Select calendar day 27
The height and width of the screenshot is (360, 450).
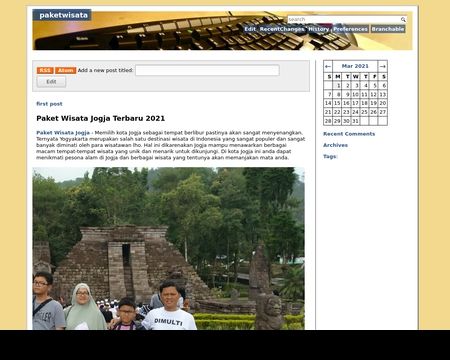[383, 112]
